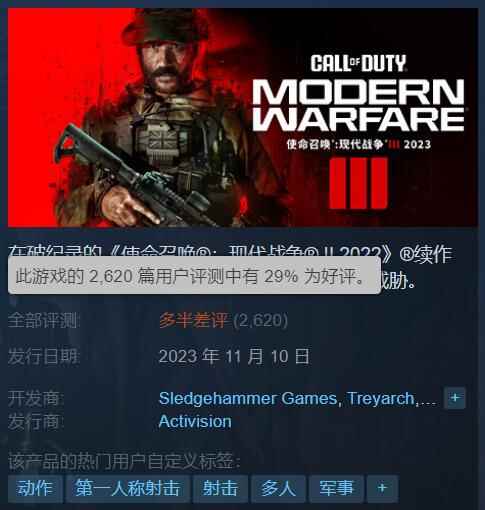The width and height of the screenshot is (485, 510).
Task: Select the 多人 tag
Action: [x=278, y=488]
